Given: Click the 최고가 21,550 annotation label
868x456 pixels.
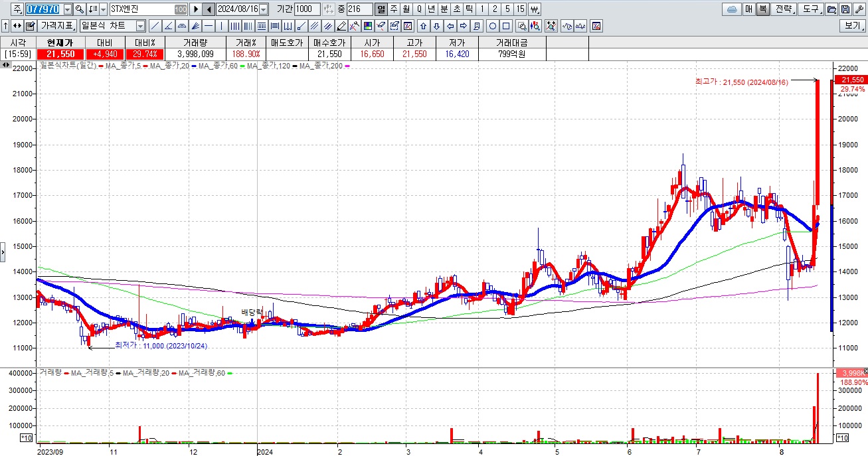Looking at the screenshot, I should [741, 82].
